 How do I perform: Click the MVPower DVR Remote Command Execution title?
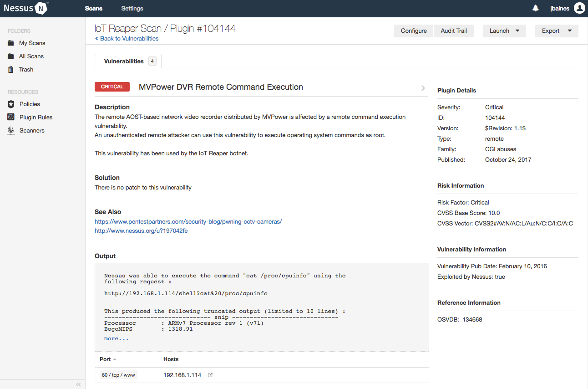coord(221,87)
